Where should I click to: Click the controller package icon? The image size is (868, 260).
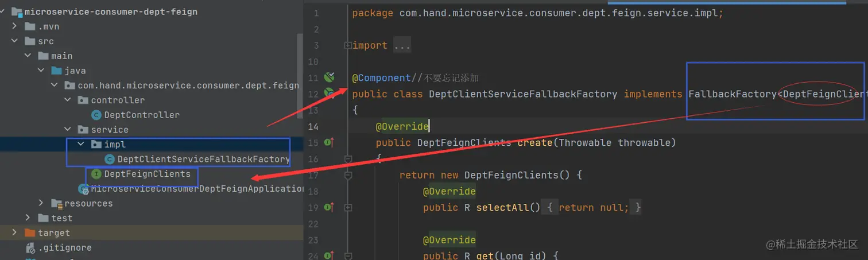[x=83, y=100]
